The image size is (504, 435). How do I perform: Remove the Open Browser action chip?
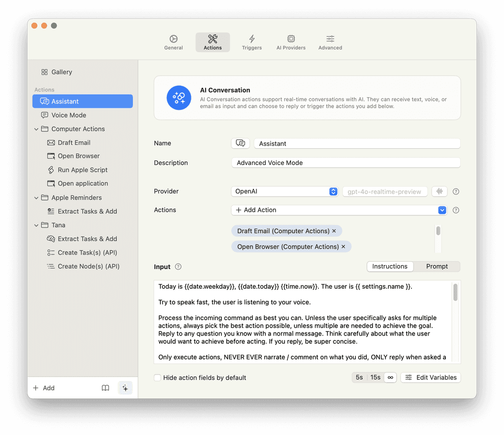(x=343, y=246)
